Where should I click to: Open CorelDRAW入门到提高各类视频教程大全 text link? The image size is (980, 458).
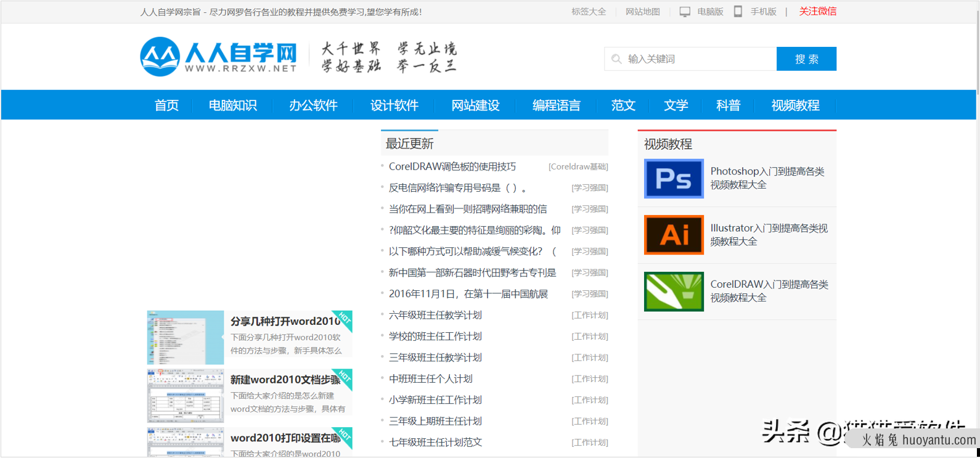[x=769, y=291]
